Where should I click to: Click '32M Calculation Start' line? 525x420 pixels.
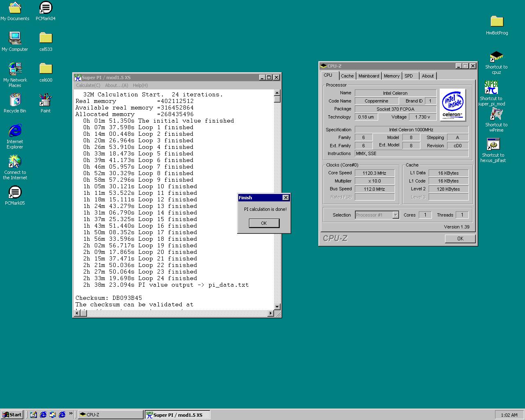point(153,94)
